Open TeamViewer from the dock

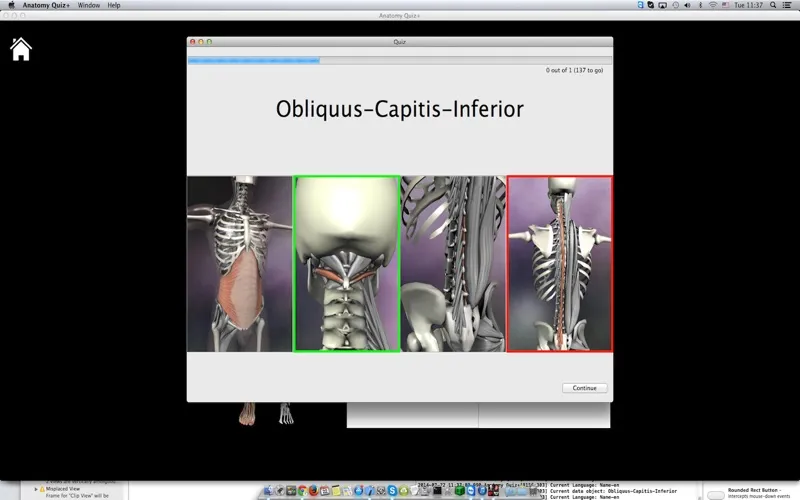[471, 491]
